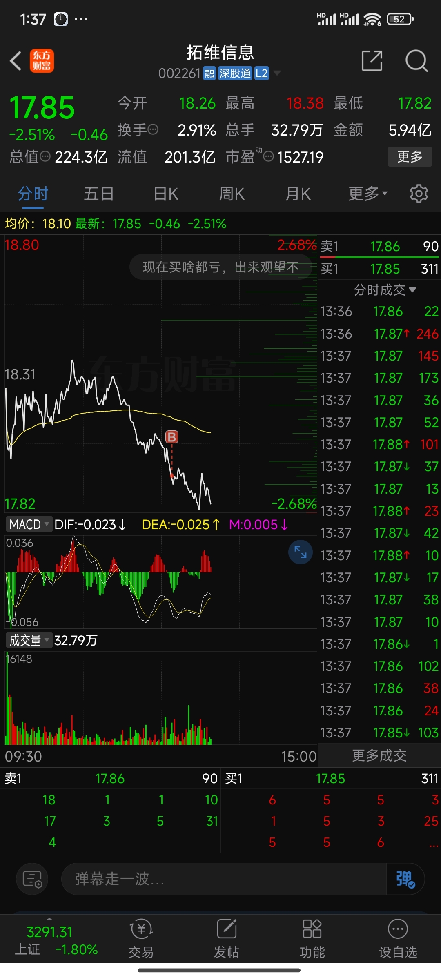
Task: Tap info icon beside 换手
Action: [x=153, y=130]
